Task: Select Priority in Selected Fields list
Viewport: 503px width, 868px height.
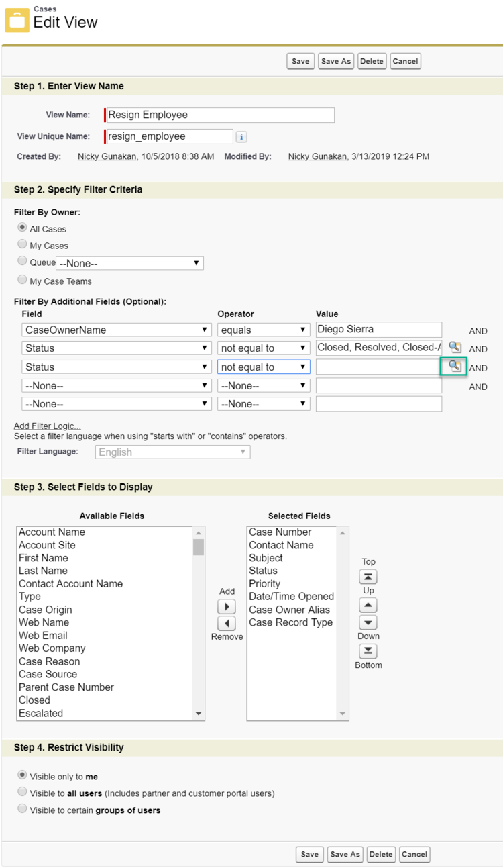Action: click(x=265, y=584)
